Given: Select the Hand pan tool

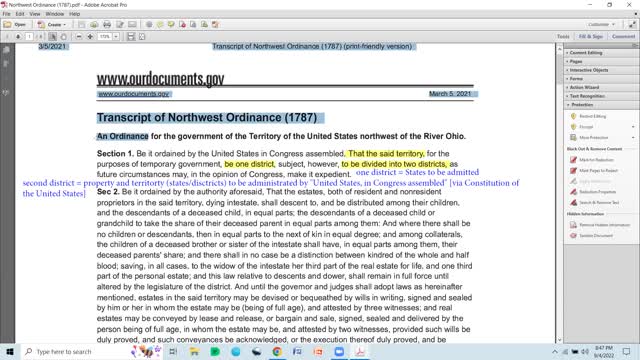Looking at the screenshot, I should tap(64, 37).
